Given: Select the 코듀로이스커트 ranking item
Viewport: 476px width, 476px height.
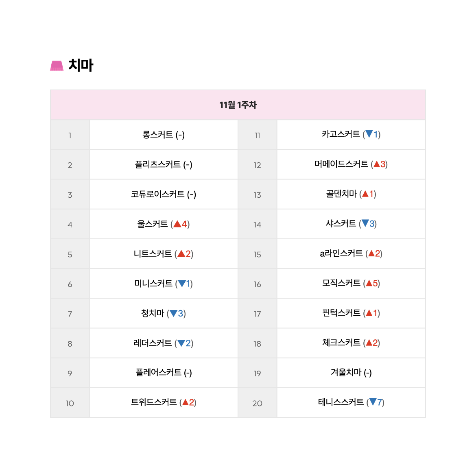Looking at the screenshot, I should click(163, 194).
